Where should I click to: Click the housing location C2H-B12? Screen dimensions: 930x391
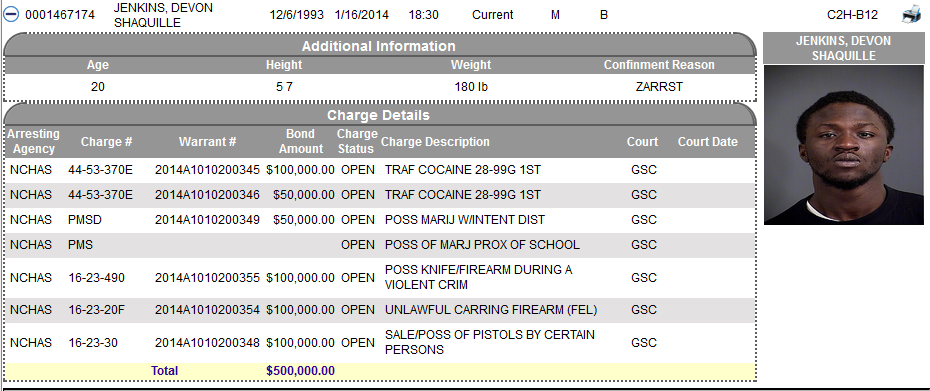click(x=852, y=15)
